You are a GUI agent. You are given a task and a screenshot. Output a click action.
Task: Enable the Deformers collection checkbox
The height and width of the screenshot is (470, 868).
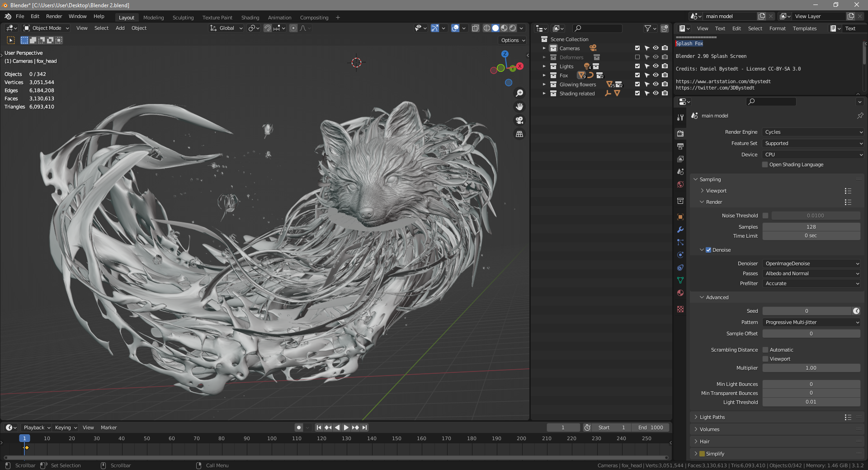coord(637,57)
